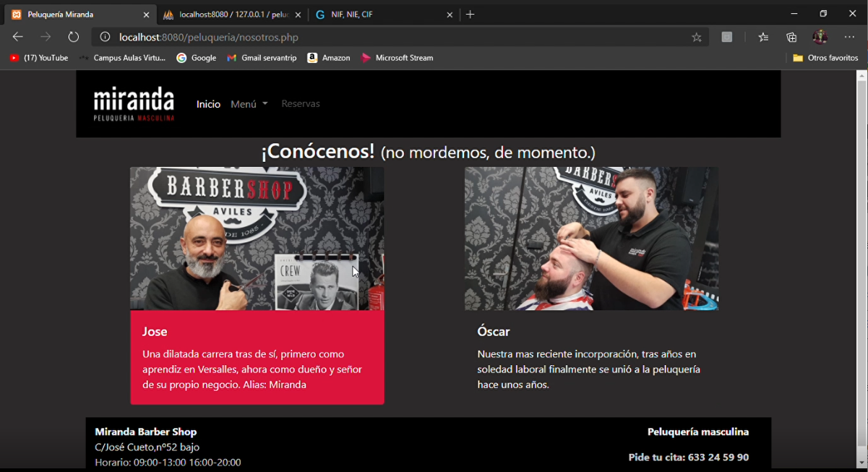Open the Gmail servantrip bookmark

click(x=262, y=58)
